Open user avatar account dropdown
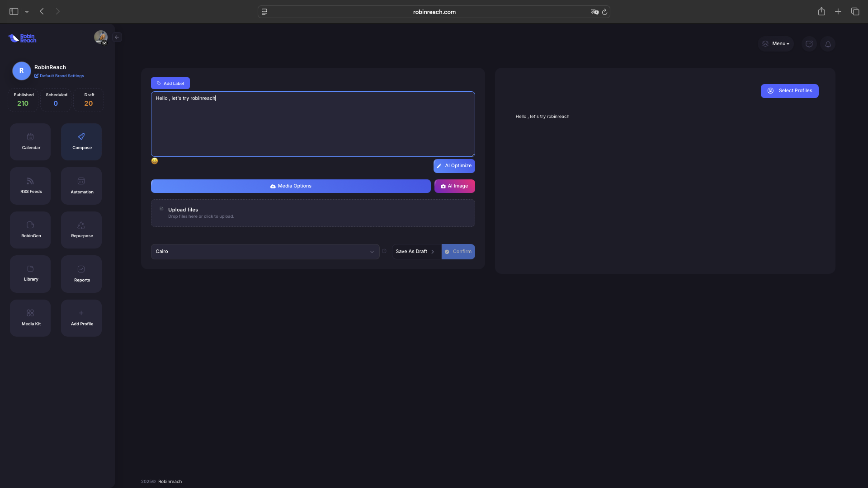 (101, 38)
